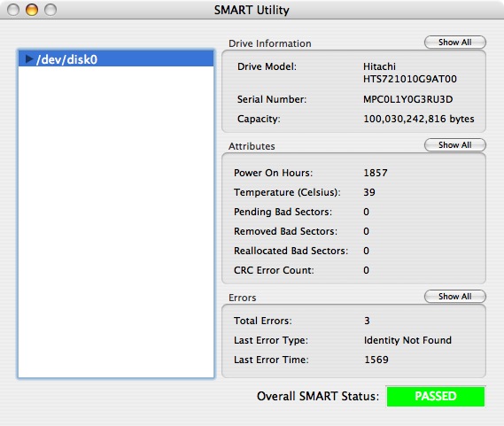Viewport: 504px width, 426px height.
Task: Click the Identity Not Found error type
Action: (x=407, y=340)
